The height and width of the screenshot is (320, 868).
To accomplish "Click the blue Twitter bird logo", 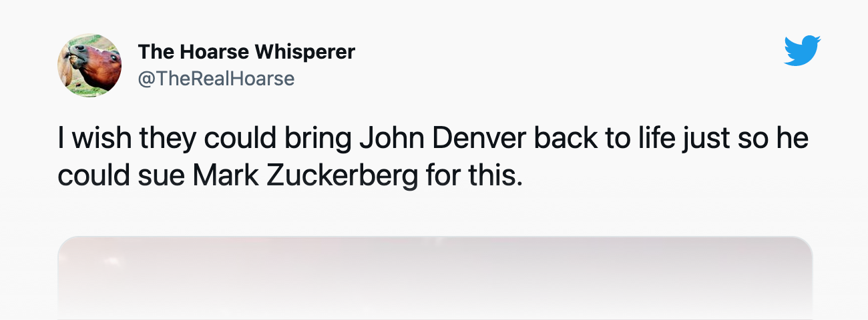I will coord(802,51).
